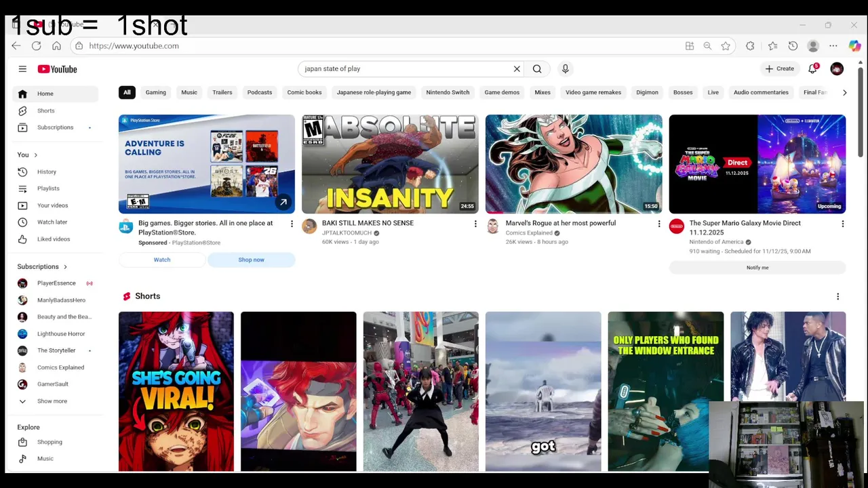Open Liked videos in sidebar

pos(56,239)
